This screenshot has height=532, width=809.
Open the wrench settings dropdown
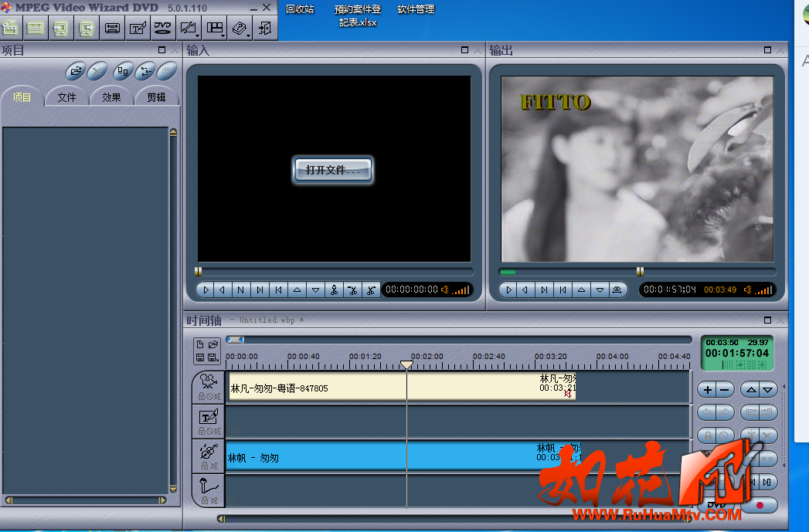pyautogui.click(x=189, y=28)
